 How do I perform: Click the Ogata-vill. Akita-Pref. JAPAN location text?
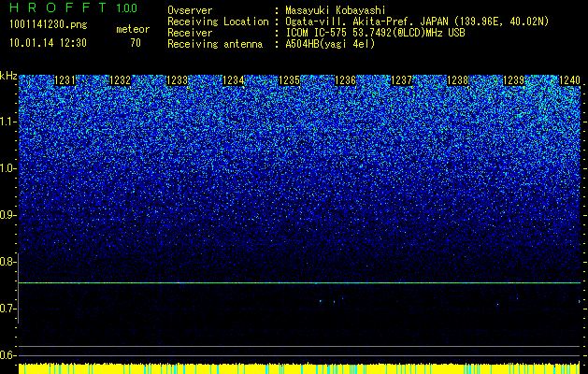coord(417,22)
